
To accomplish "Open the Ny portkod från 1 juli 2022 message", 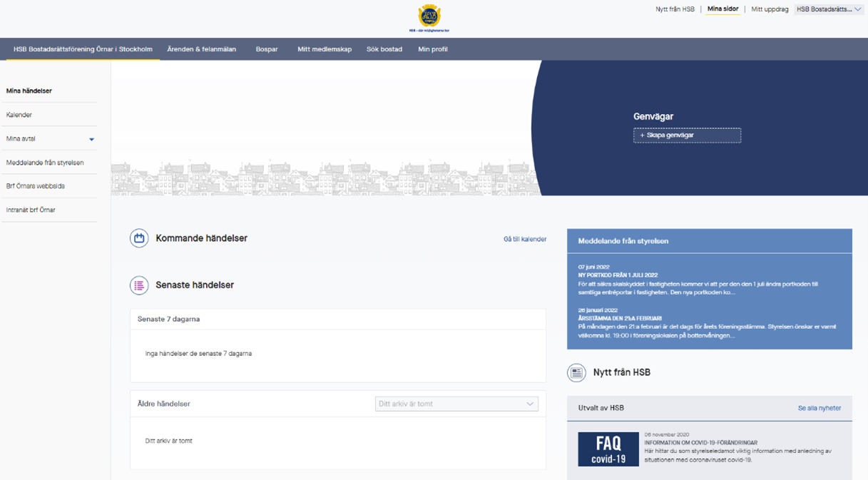I will click(618, 275).
